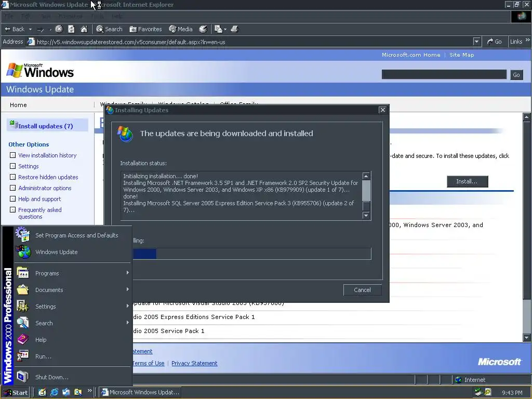The height and width of the screenshot is (399, 532).
Task: Expand the address bar dropdown
Action: [477, 42]
